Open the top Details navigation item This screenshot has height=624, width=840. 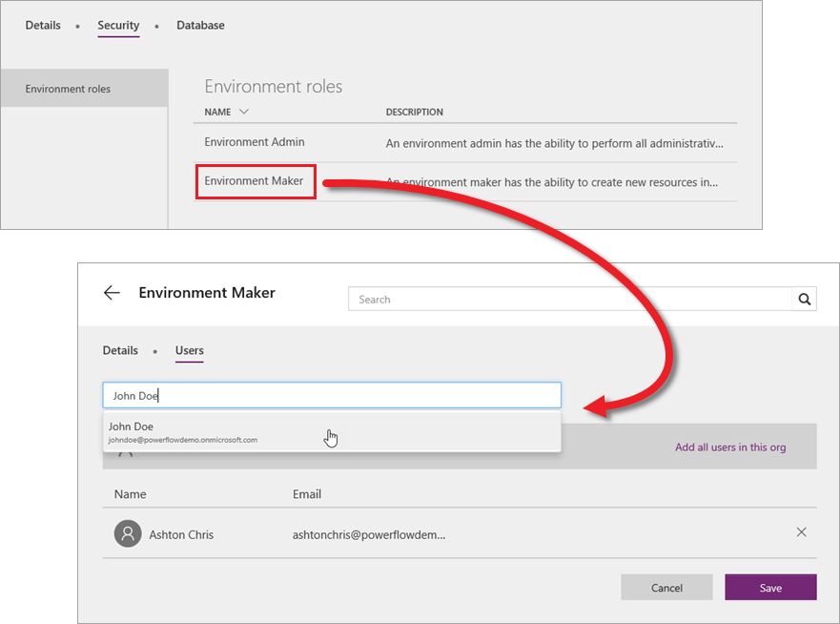coord(43,26)
